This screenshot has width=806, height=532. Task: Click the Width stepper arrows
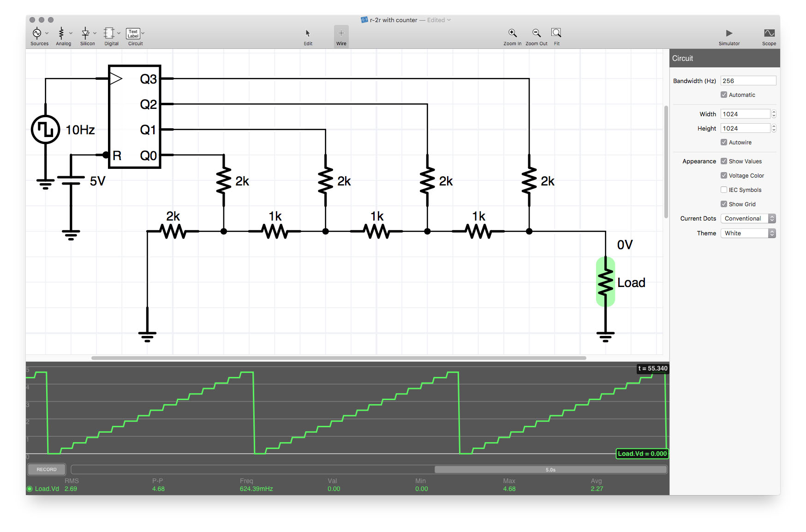(x=774, y=114)
